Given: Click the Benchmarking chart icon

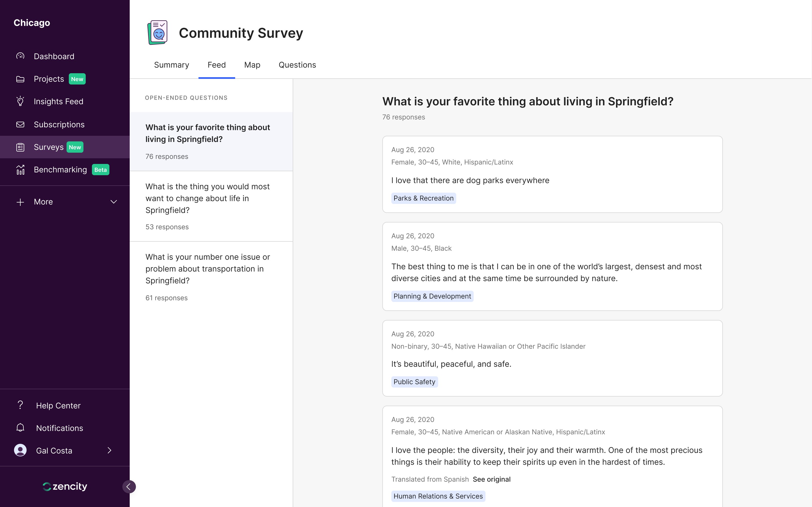Looking at the screenshot, I should click(20, 170).
